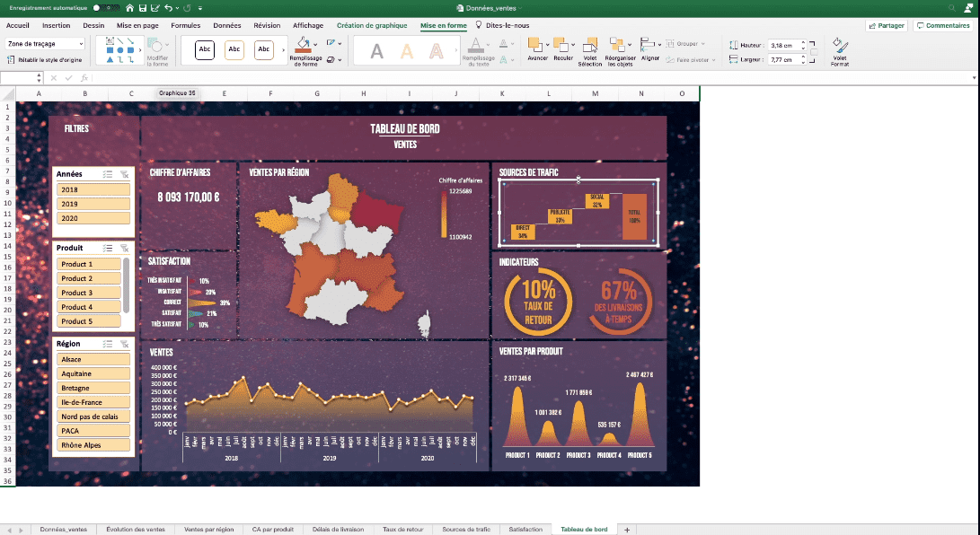Screen dimensions: 980x535
Task: Select the orange Abc shape style preset
Action: click(x=234, y=49)
